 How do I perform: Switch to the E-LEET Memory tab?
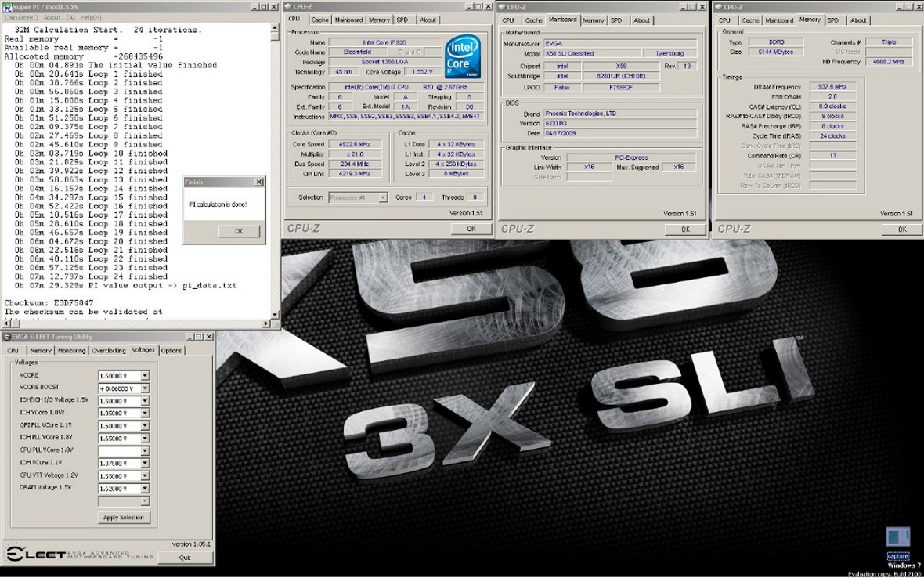pos(41,351)
